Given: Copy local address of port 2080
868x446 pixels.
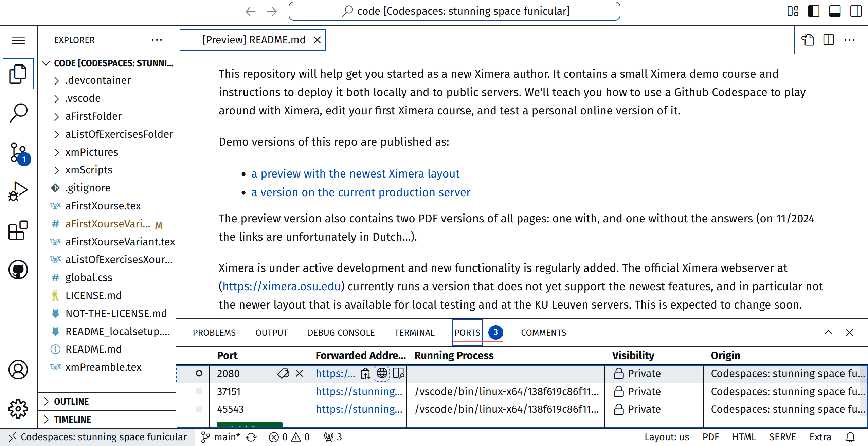Looking at the screenshot, I should [x=365, y=373].
